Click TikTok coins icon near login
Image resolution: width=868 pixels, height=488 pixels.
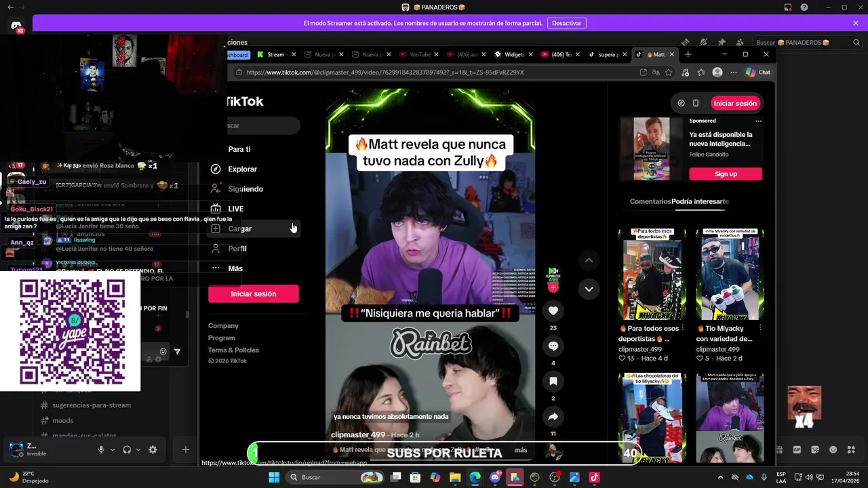point(681,103)
